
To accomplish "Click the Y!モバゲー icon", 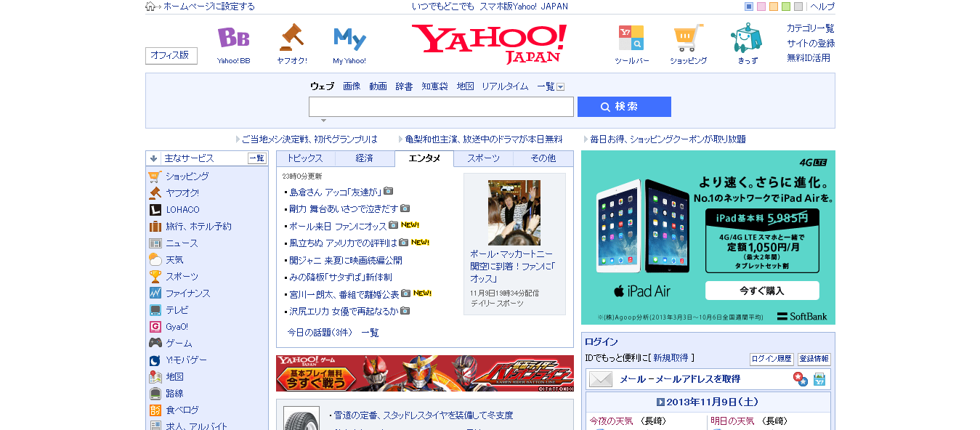I will coord(155,360).
